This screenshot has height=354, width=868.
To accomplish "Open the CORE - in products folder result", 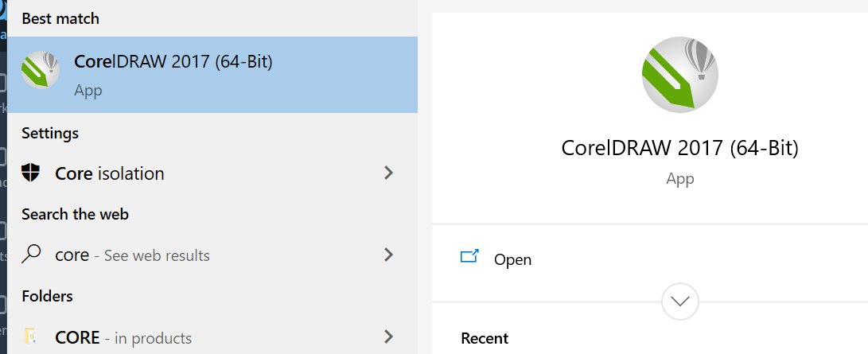I will (212, 336).
